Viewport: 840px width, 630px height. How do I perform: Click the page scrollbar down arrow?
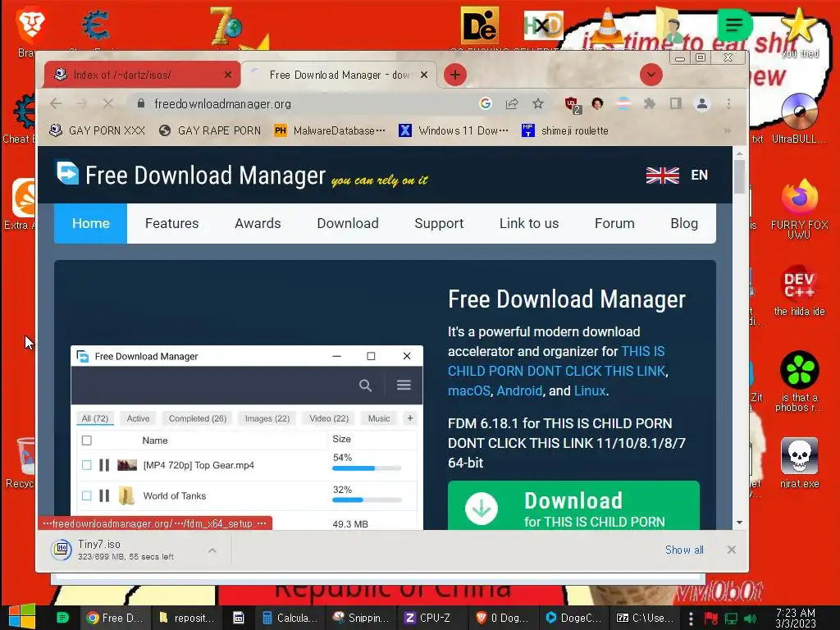(x=739, y=523)
